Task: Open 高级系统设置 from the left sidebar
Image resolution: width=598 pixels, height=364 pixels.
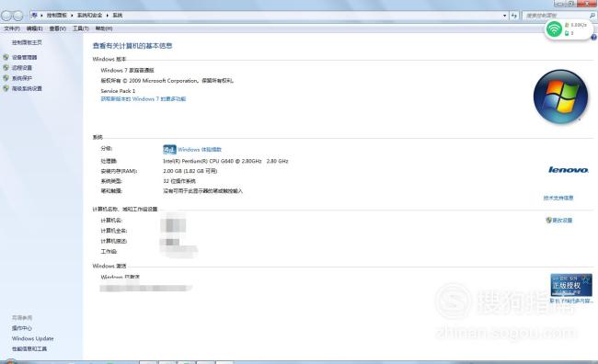Action: (27, 88)
